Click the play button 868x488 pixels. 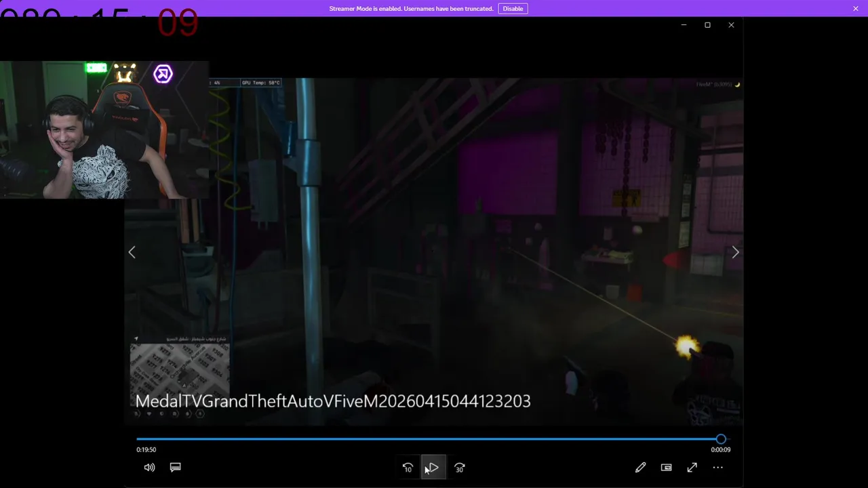point(433,468)
